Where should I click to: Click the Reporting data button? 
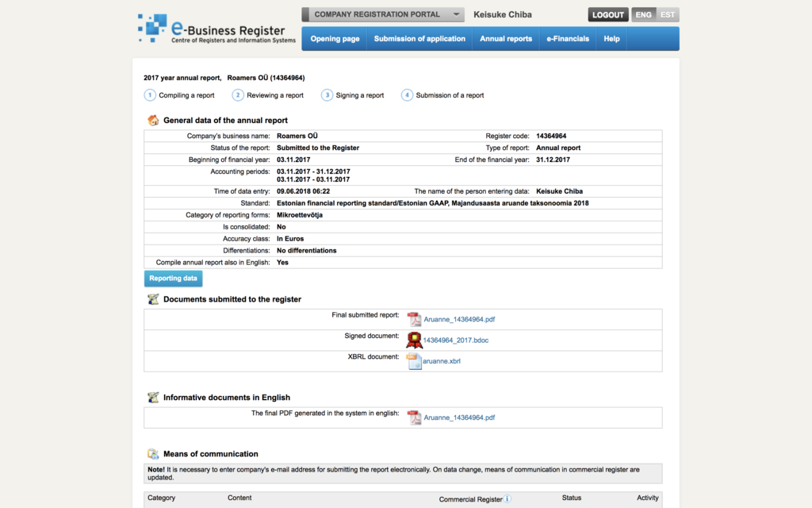[173, 279]
